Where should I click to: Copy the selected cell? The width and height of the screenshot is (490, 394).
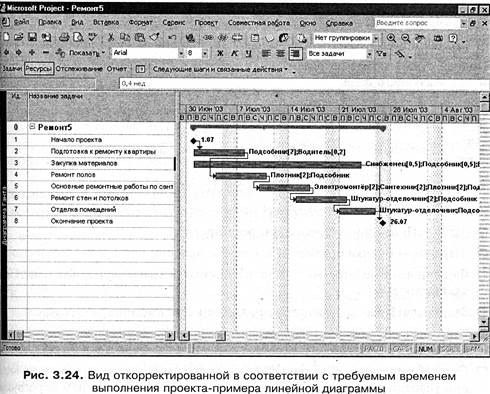point(125,37)
